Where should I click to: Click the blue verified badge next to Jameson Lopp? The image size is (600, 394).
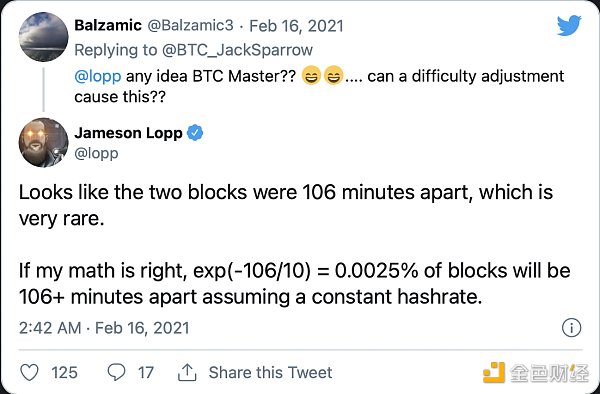pyautogui.click(x=195, y=133)
